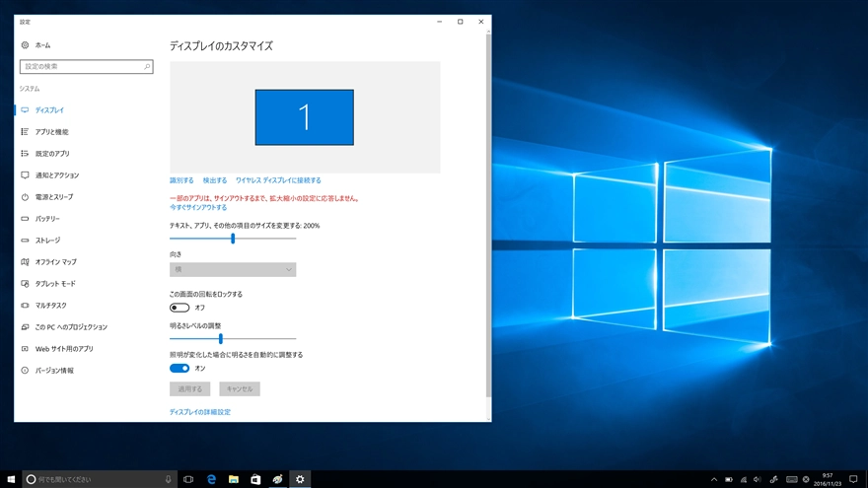This screenshot has height=488, width=868.
Task: Toggle この画面の回転をロックする switch
Action: click(x=180, y=308)
